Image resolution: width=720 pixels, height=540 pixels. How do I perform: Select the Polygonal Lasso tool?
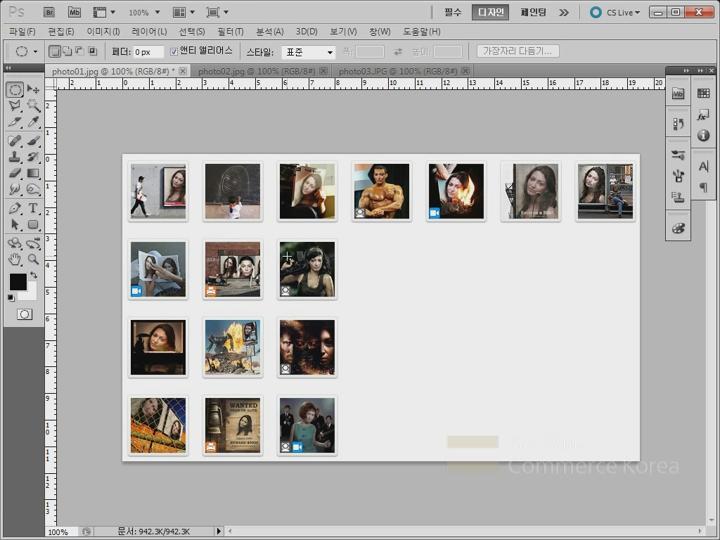pyautogui.click(x=15, y=106)
